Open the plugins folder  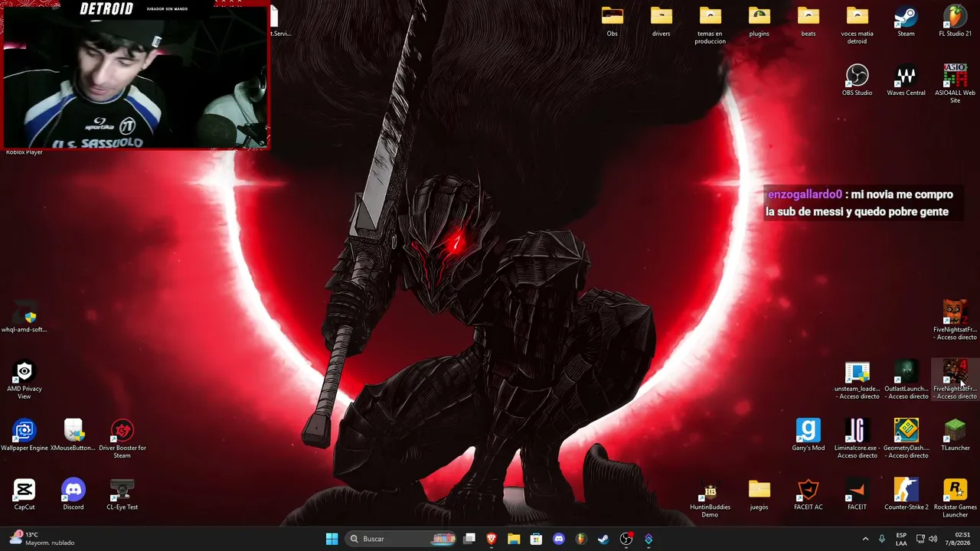coord(759,21)
